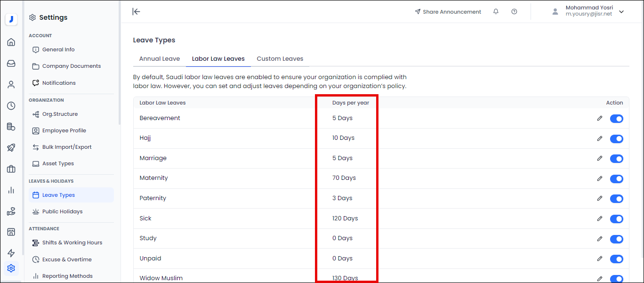Open Public Holidays settings
This screenshot has height=283, width=644.
(x=62, y=211)
